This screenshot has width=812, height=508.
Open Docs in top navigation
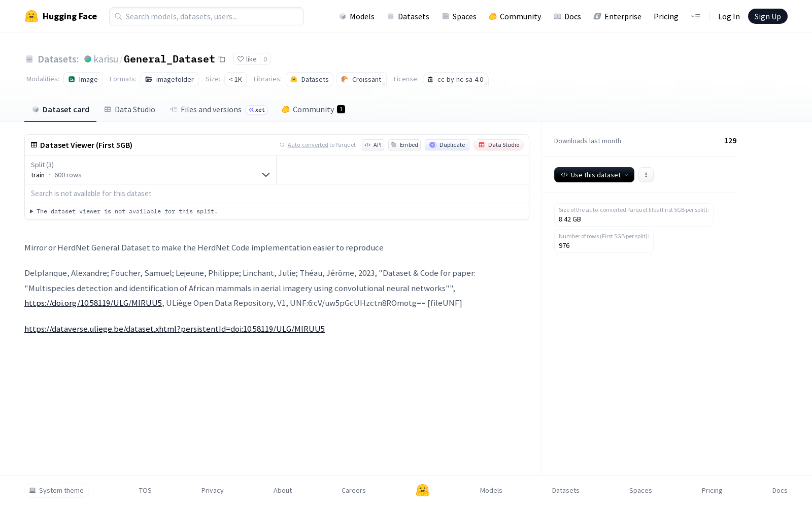tap(567, 16)
